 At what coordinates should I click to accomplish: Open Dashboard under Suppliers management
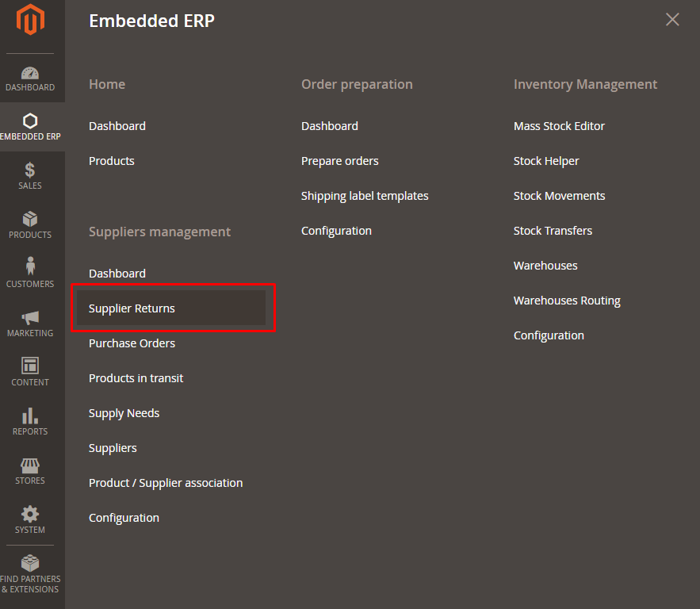[117, 274]
